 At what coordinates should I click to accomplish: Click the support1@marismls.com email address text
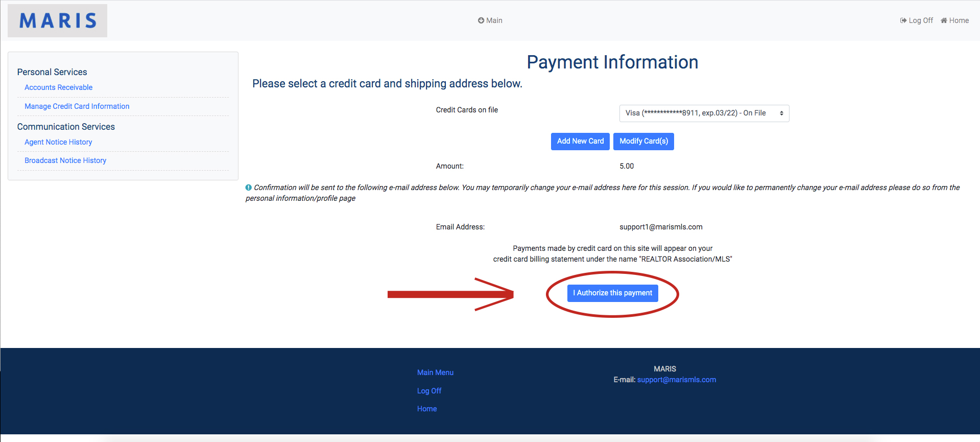click(661, 227)
